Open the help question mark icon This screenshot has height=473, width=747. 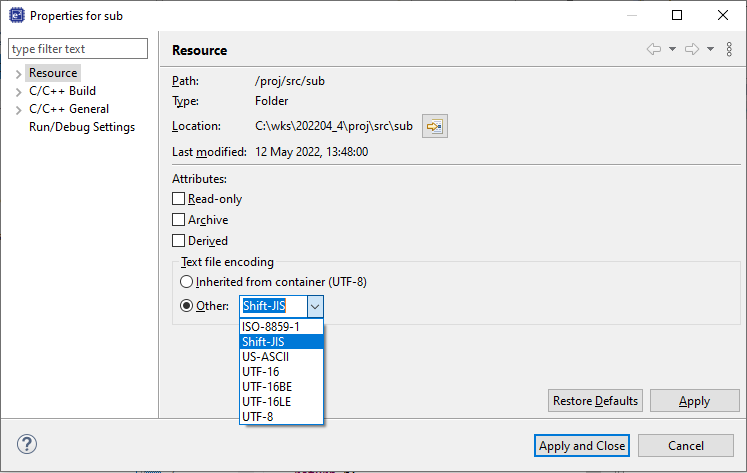coord(27,444)
